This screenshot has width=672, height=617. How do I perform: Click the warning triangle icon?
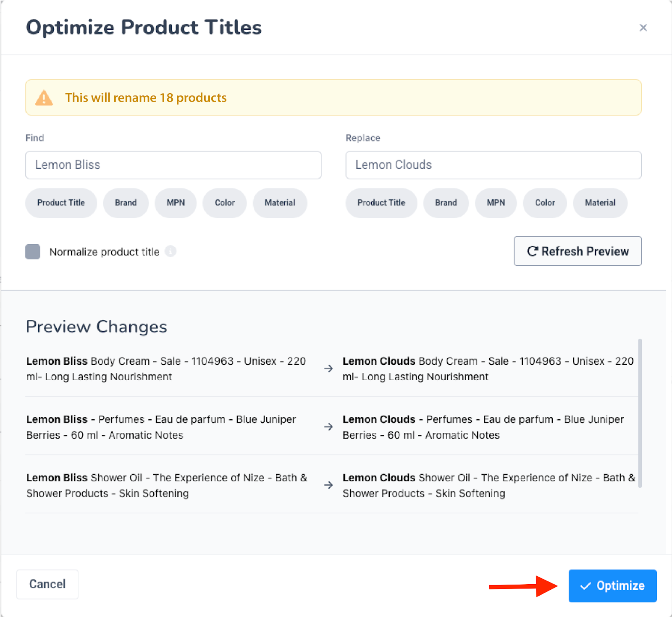(44, 98)
